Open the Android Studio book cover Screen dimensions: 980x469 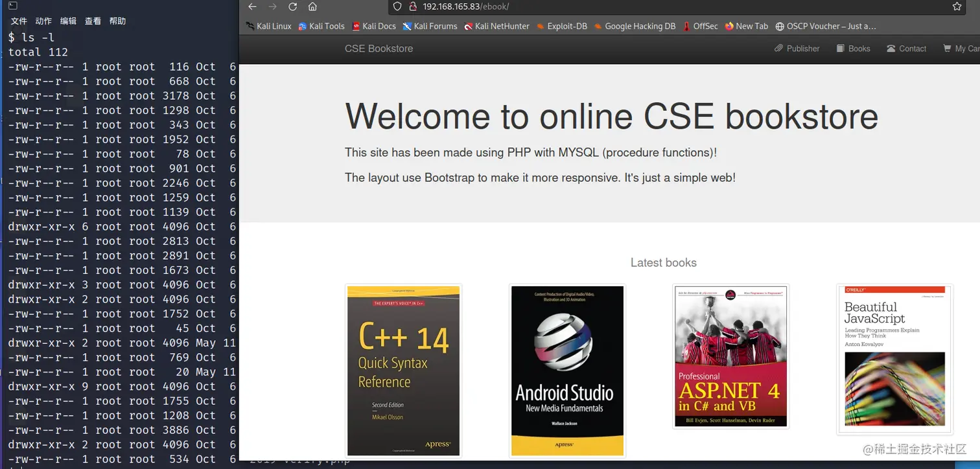567,371
